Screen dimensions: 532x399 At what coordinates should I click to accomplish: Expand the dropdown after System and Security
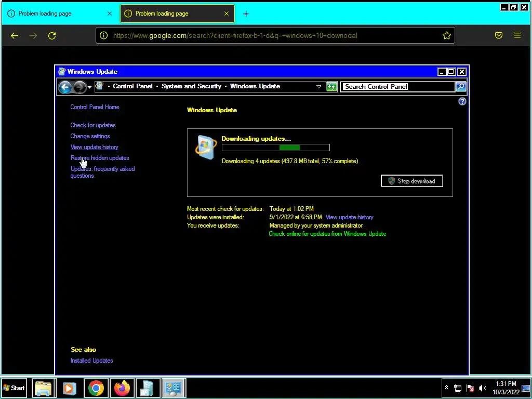coord(225,87)
